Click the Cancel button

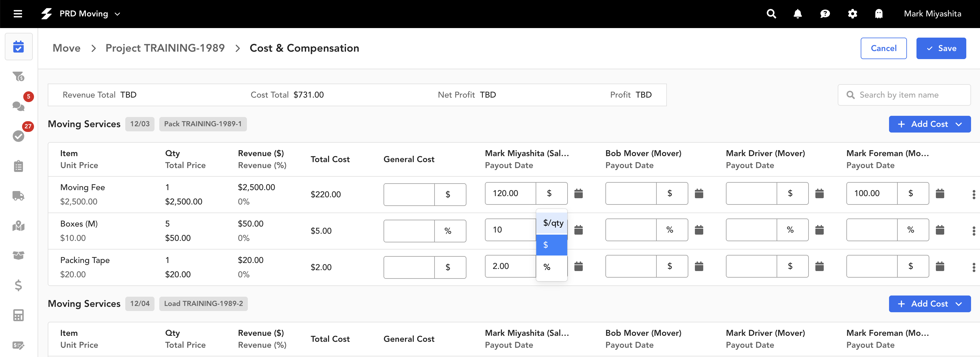883,48
